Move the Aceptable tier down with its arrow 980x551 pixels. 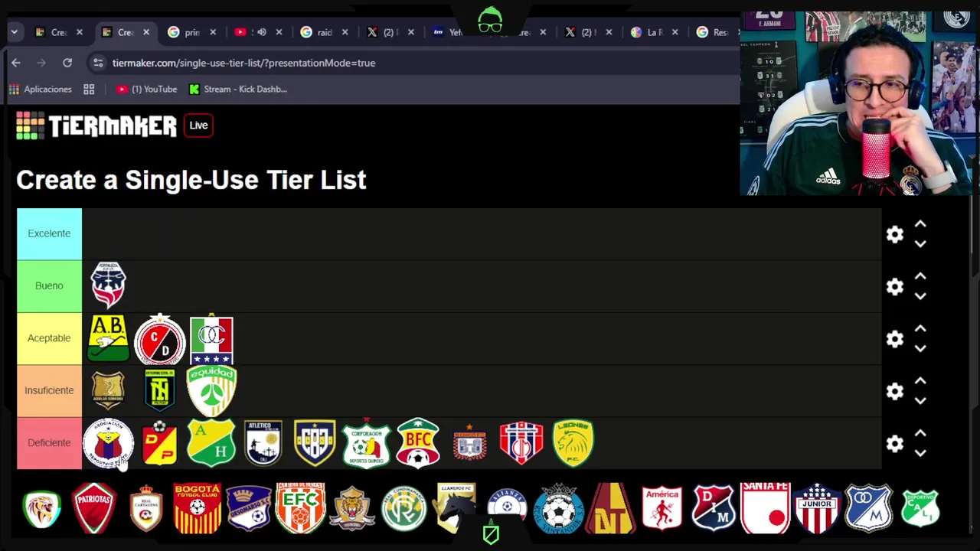[x=920, y=348]
